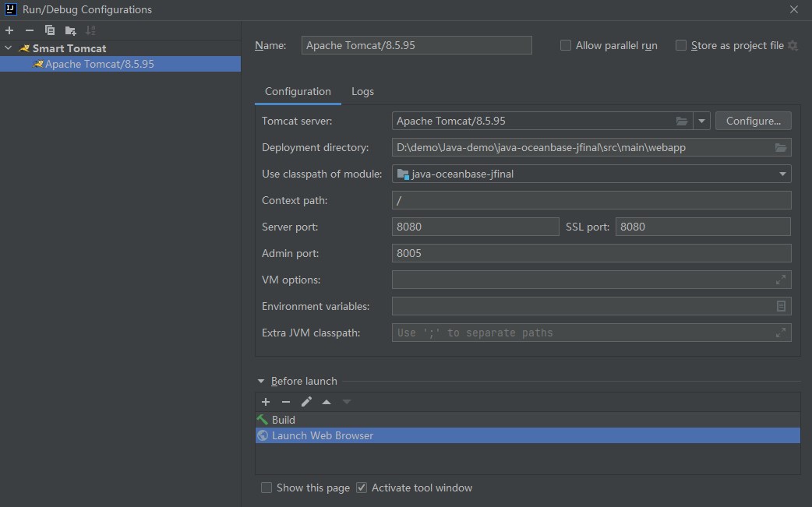
Task: Copy the selected Tomcat configuration
Action: pyautogui.click(x=48, y=30)
